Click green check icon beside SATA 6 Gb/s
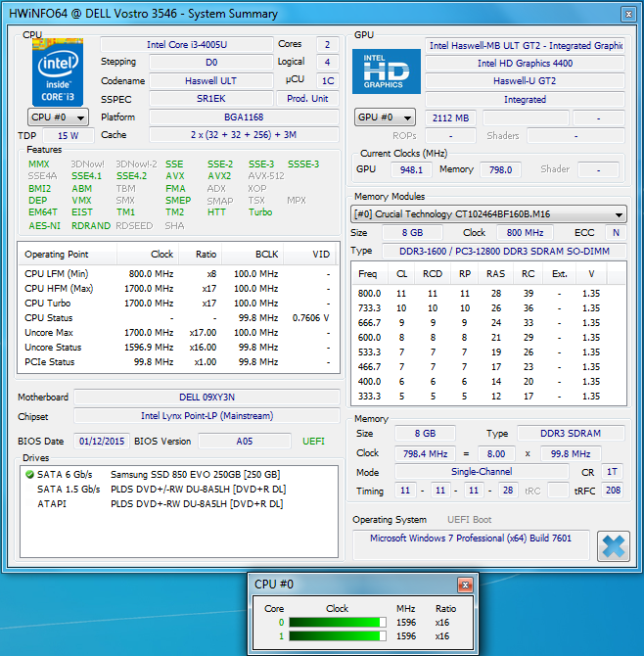 pyautogui.click(x=30, y=475)
